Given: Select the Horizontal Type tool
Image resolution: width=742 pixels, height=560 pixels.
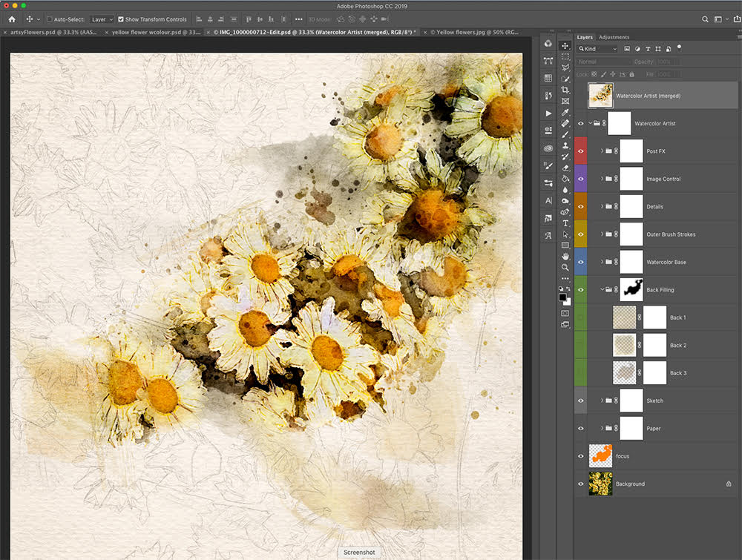Looking at the screenshot, I should 565,223.
